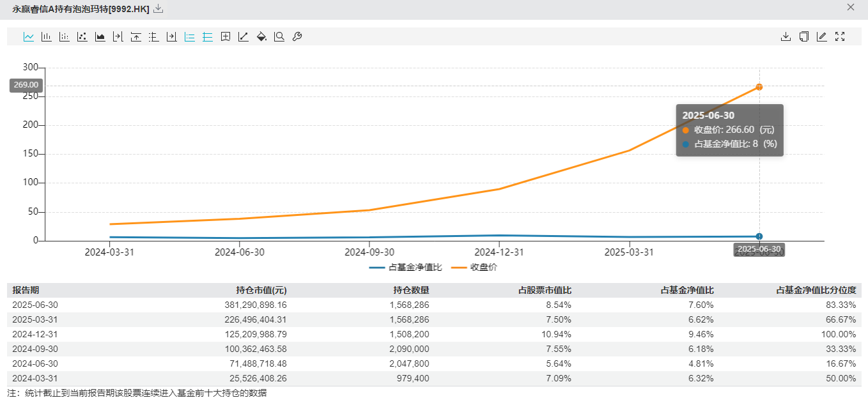Screen dimensions: 868x405
Task: Switch to the filled area chart icon
Action: (100, 37)
